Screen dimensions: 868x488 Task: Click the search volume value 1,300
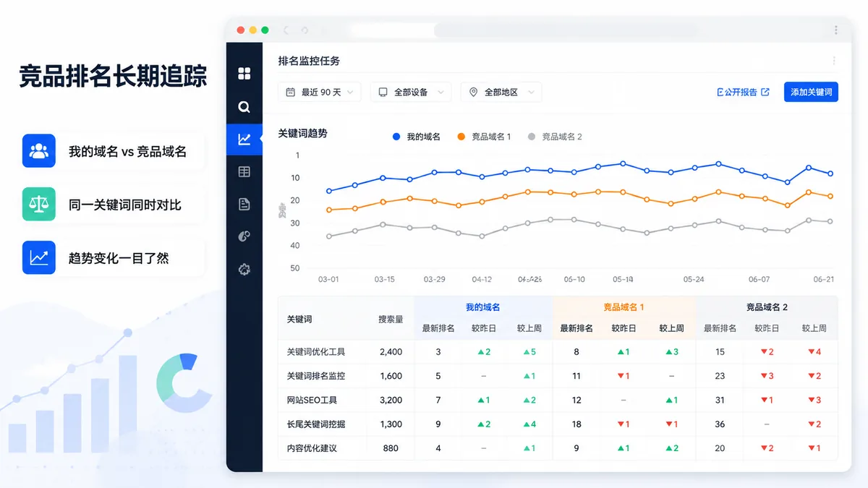pyautogui.click(x=391, y=424)
